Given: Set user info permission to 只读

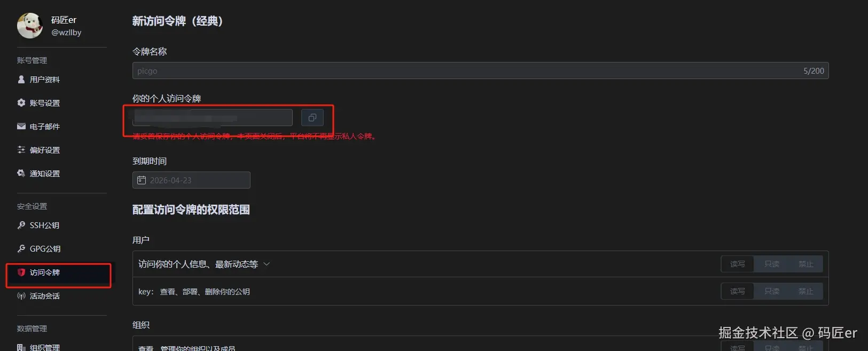Looking at the screenshot, I should click(771, 264).
